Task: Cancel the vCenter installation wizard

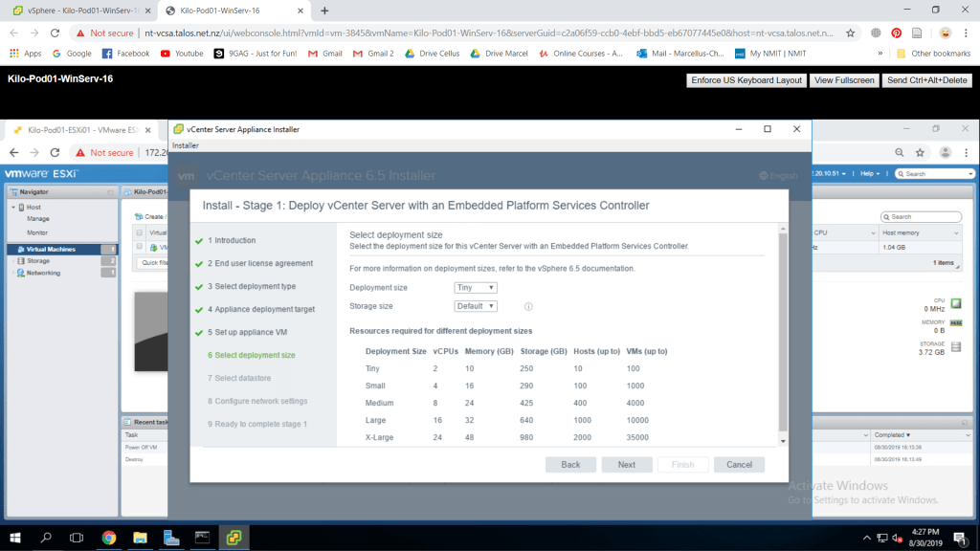Action: (739, 465)
